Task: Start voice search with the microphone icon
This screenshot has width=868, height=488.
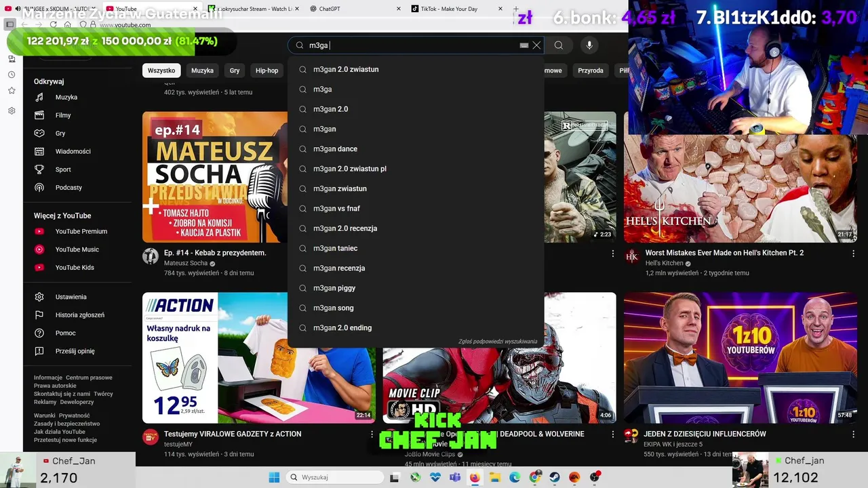Action: 589,45
